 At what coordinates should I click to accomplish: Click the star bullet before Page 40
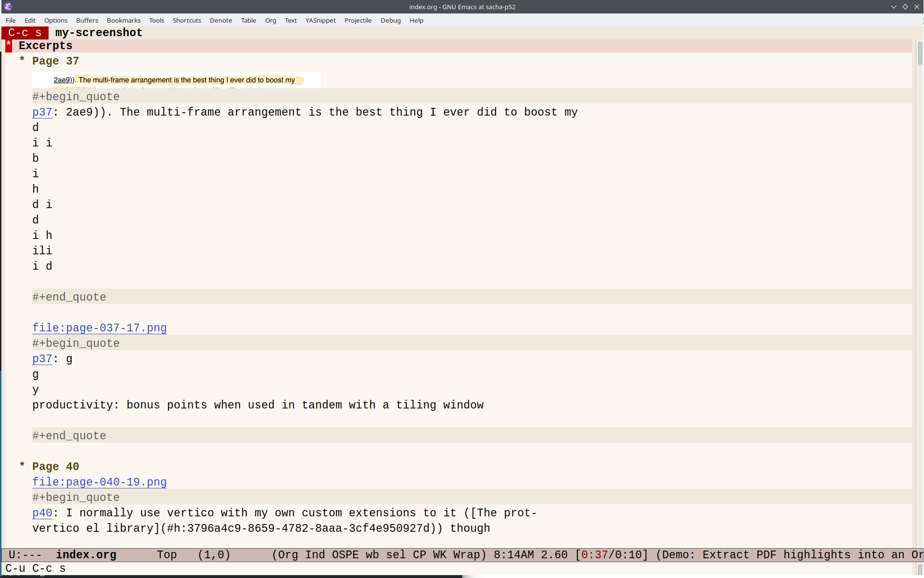[x=22, y=465]
